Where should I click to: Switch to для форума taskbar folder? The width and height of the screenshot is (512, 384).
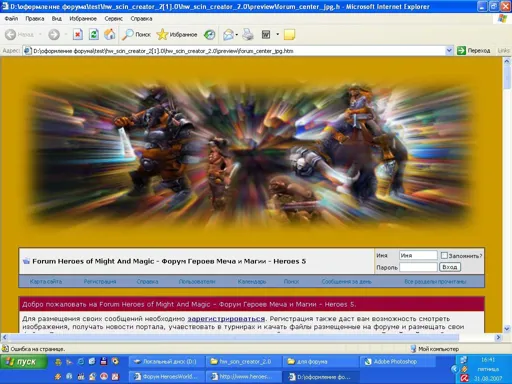point(320,361)
